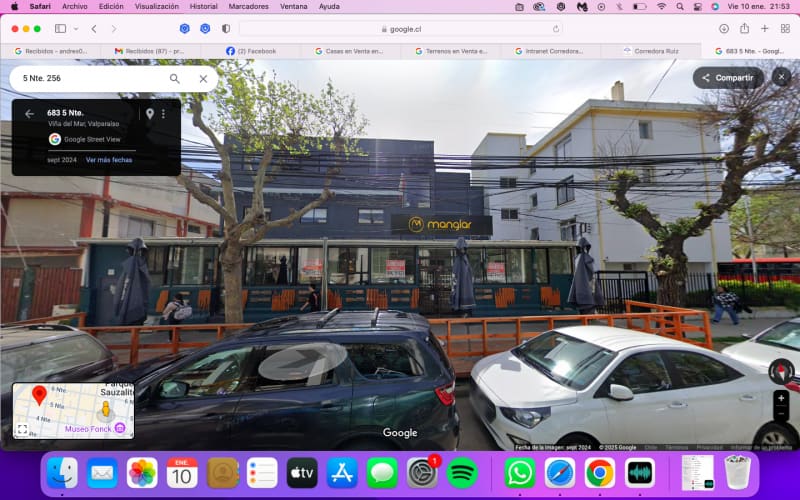This screenshot has width=800, height=500.
Task: Open Spotlight search in menu bar
Action: coord(680,7)
